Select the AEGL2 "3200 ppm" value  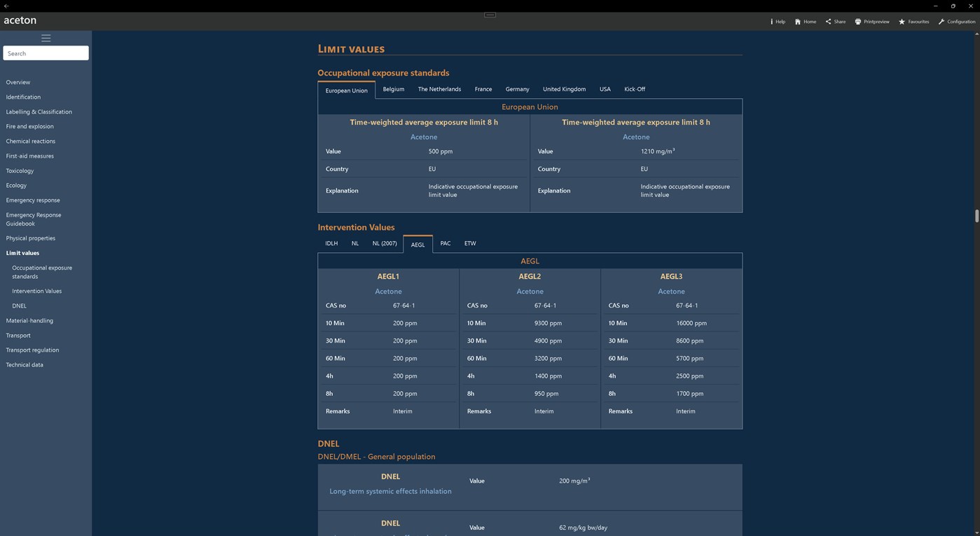pos(548,358)
